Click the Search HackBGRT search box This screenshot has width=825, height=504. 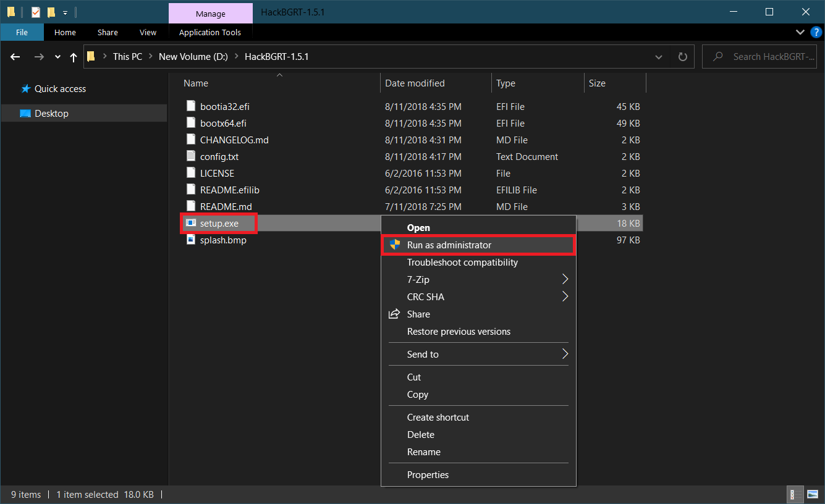tap(760, 57)
